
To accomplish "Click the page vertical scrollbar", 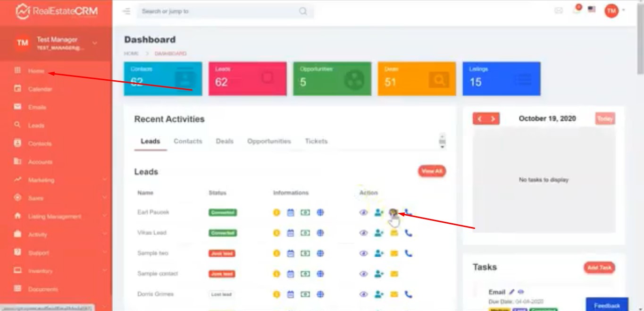I will pyautogui.click(x=640, y=47).
